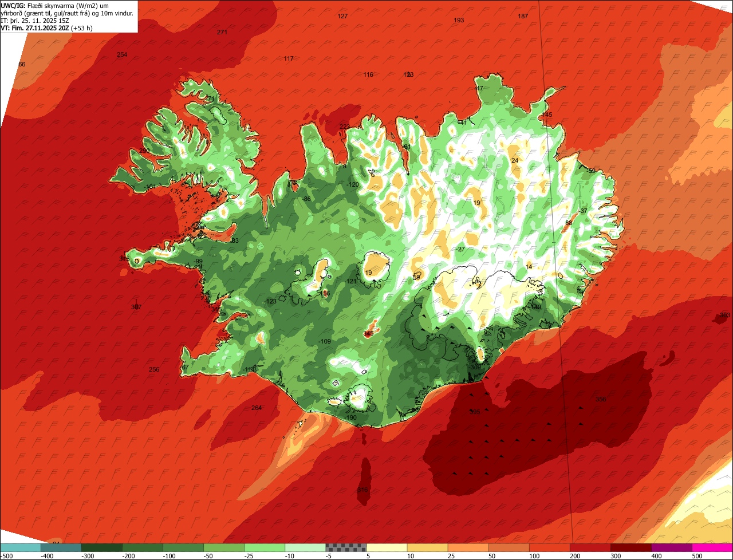
Task: Select the map value '127'
Action: click(342, 16)
